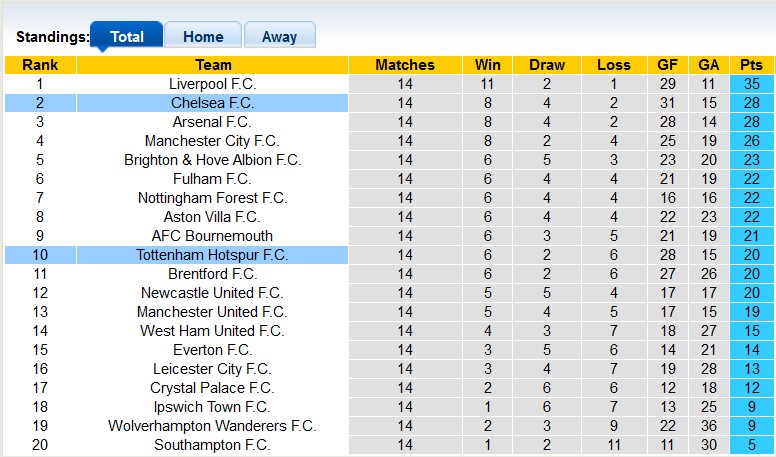Select the Away standings tab

coord(279,37)
